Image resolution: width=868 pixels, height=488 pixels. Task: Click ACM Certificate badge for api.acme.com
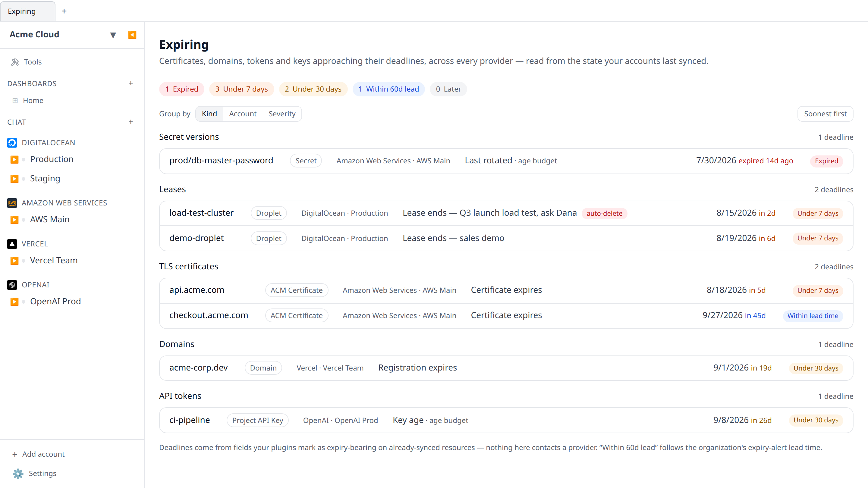pos(297,290)
